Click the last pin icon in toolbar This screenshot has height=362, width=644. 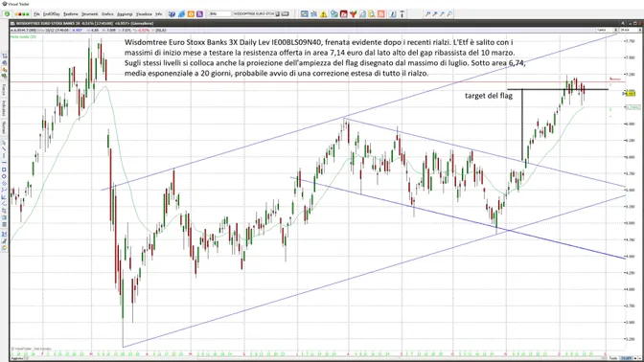coord(448,14)
